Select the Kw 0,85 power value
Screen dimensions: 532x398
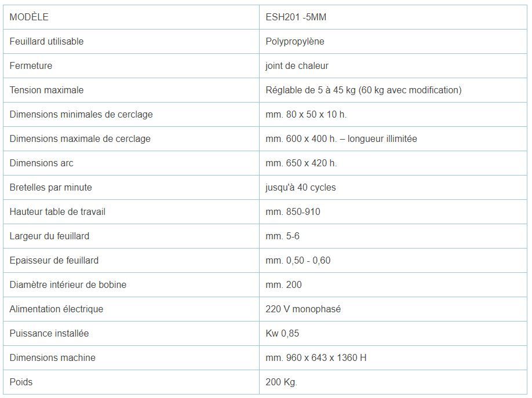tap(282, 334)
